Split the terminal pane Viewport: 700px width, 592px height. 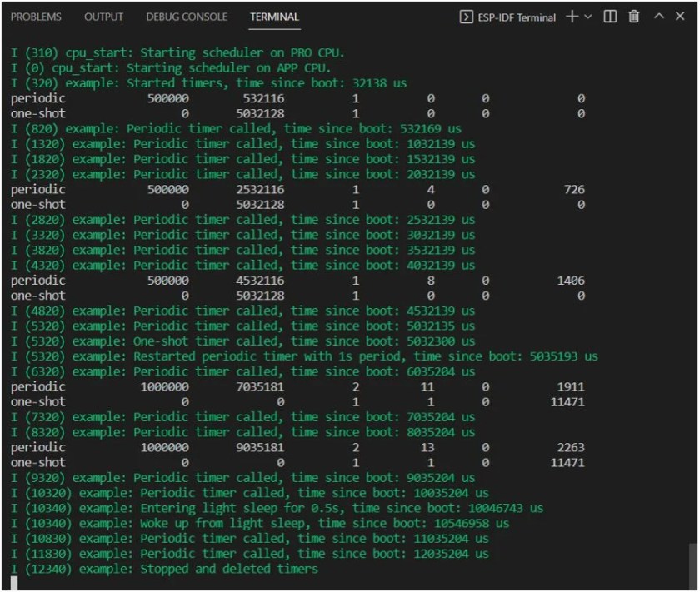point(610,15)
